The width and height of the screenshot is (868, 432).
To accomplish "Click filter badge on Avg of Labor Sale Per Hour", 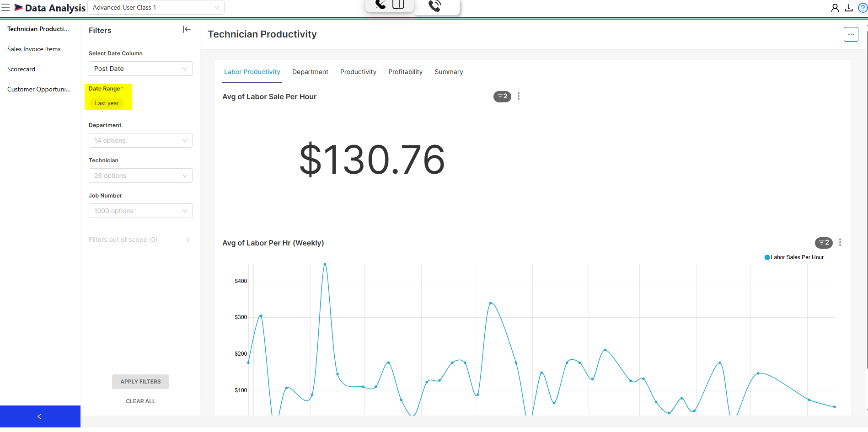I will (502, 96).
